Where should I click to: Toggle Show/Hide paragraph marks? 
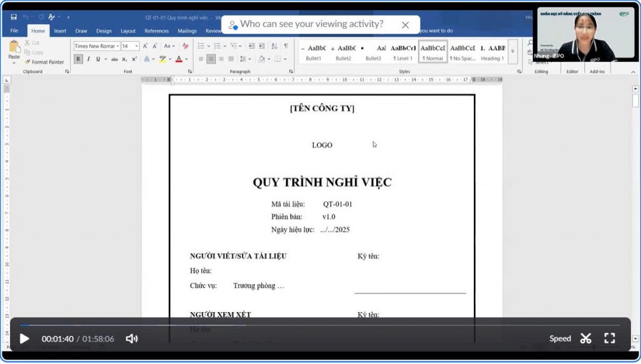[285, 46]
